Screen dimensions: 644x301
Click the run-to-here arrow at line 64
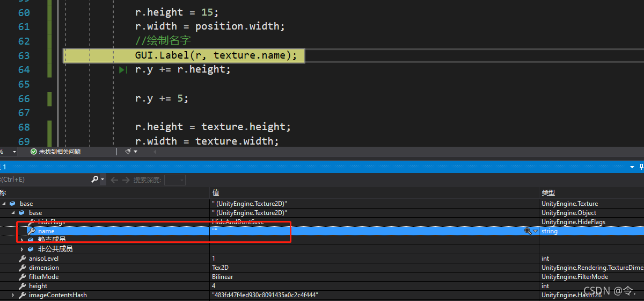(x=123, y=70)
